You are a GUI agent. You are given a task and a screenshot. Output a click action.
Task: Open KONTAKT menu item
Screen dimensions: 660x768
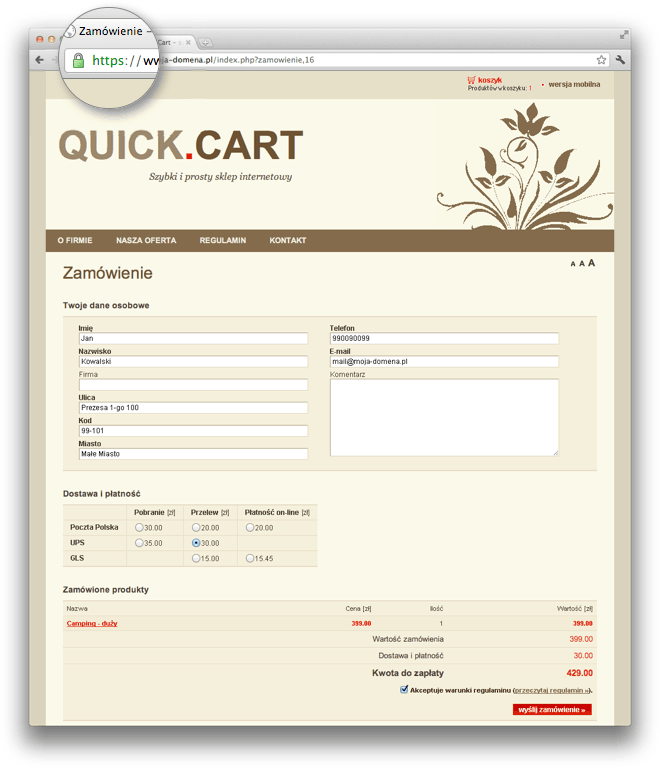point(287,240)
